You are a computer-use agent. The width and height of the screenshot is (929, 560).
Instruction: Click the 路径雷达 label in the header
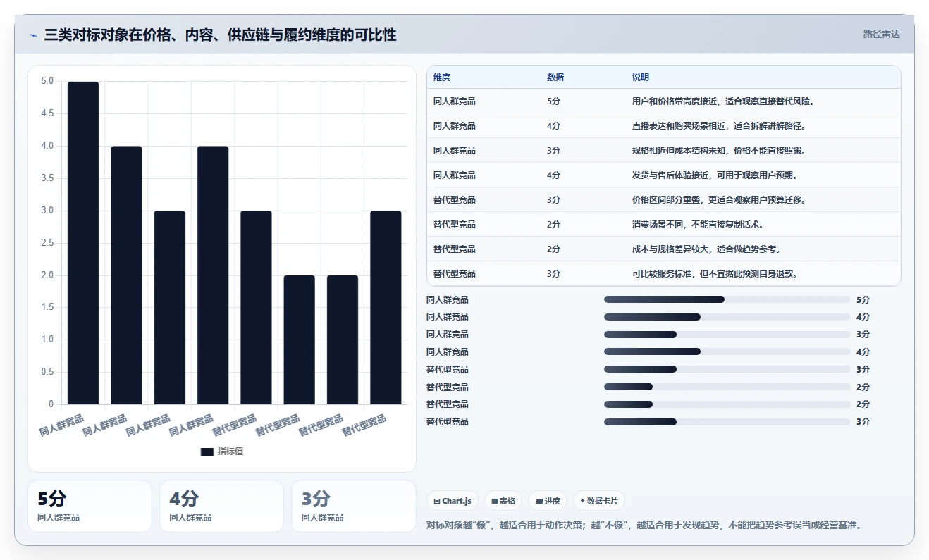click(x=882, y=34)
